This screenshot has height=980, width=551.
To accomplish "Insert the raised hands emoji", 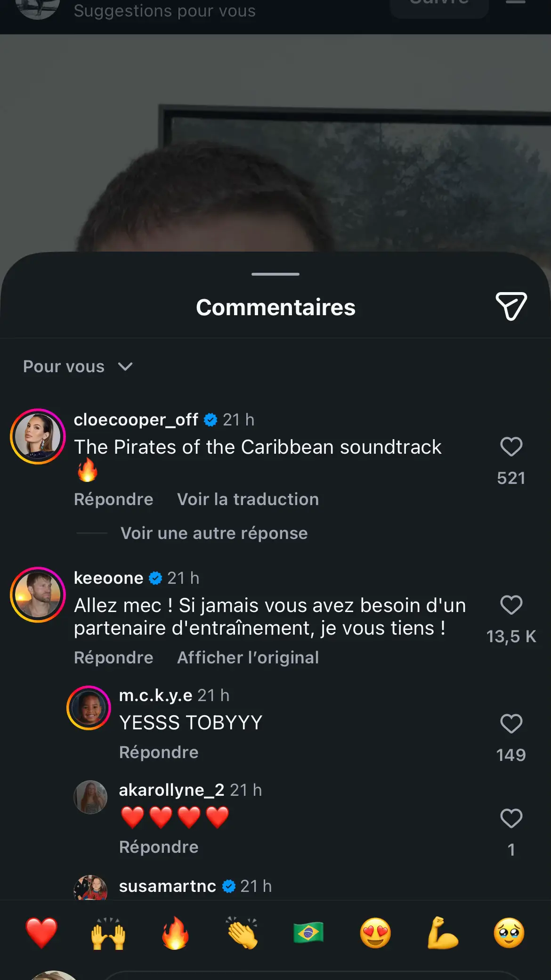I will click(x=108, y=933).
